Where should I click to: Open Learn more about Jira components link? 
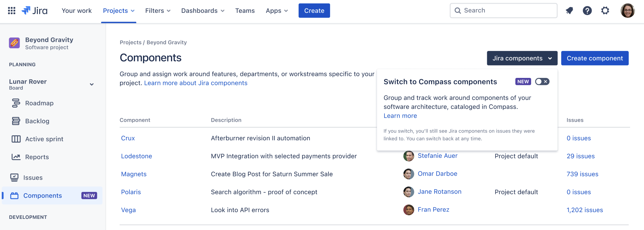[x=196, y=83]
